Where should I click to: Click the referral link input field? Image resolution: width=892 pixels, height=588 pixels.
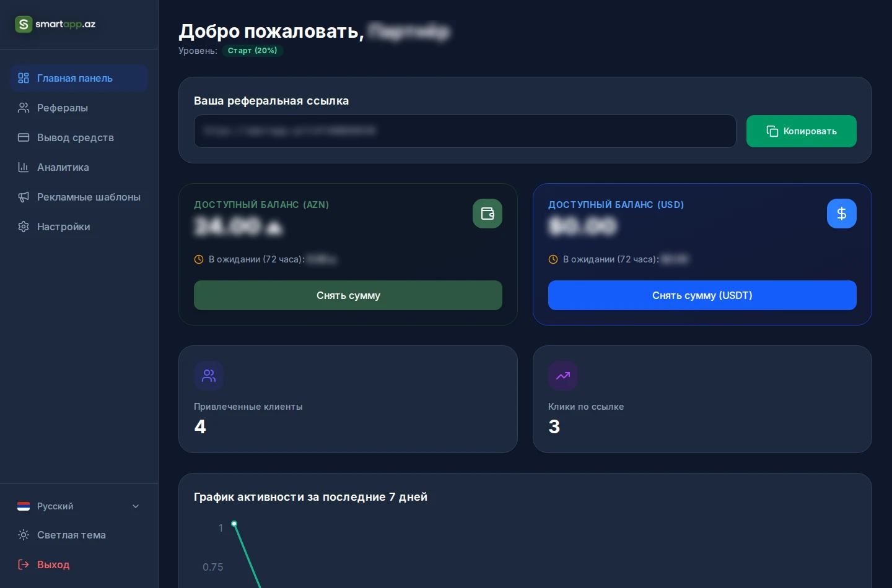click(x=465, y=131)
